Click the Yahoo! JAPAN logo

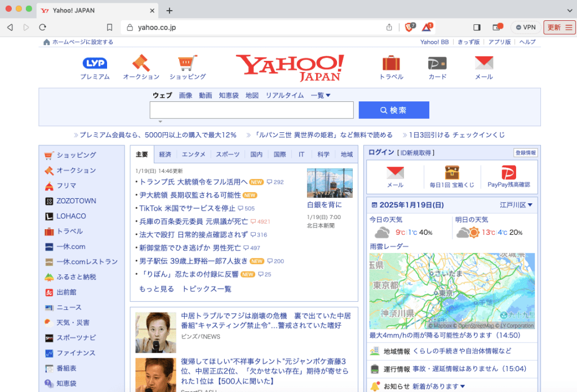click(x=290, y=68)
